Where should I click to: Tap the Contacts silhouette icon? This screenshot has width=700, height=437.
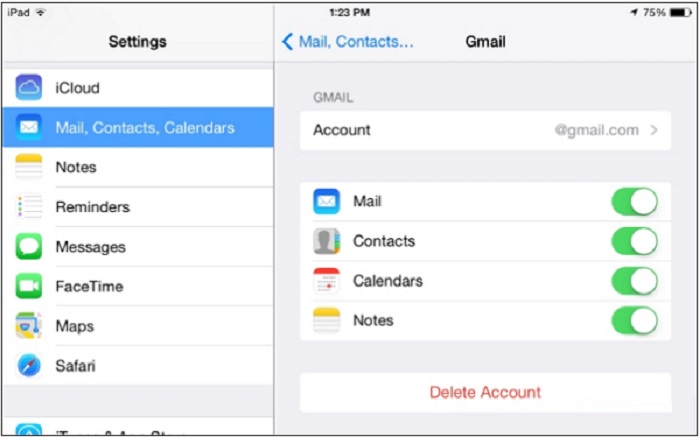(x=326, y=241)
